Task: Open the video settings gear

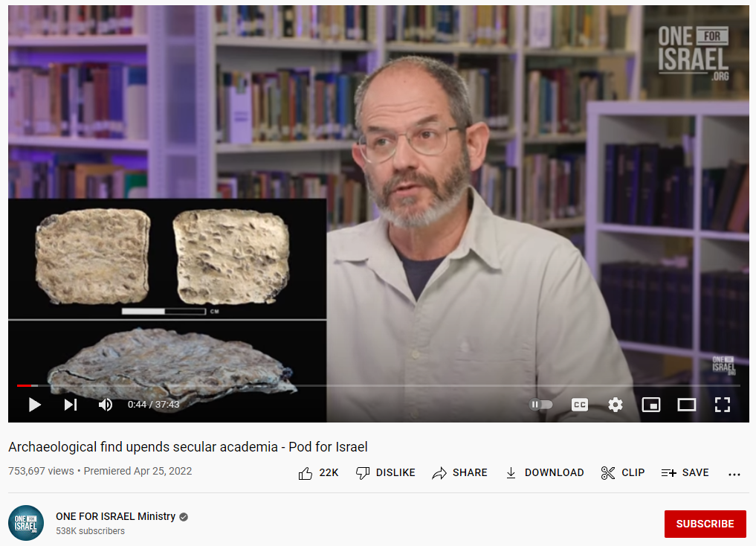Action: [x=616, y=405]
